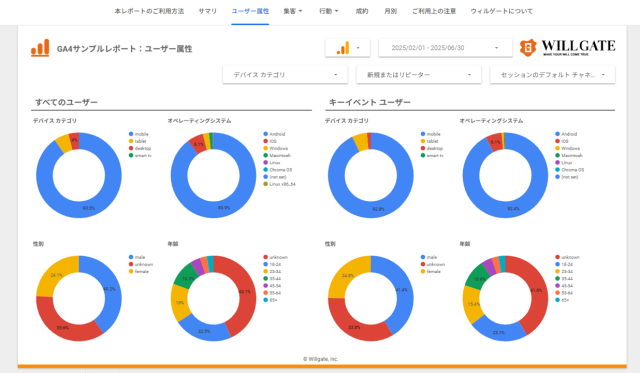
Task: Open the 行動 menu
Action: 329,11
